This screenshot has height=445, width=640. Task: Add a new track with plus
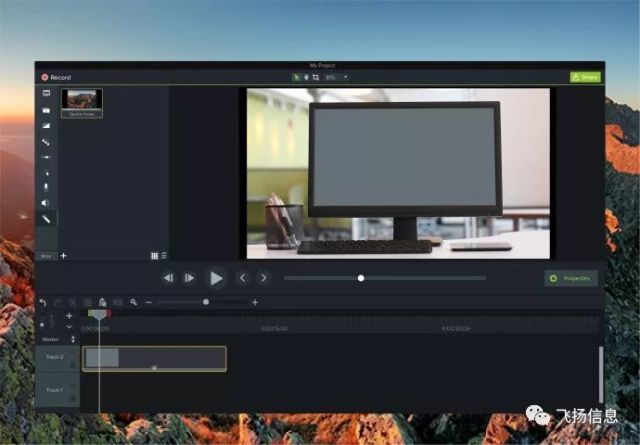(69, 316)
